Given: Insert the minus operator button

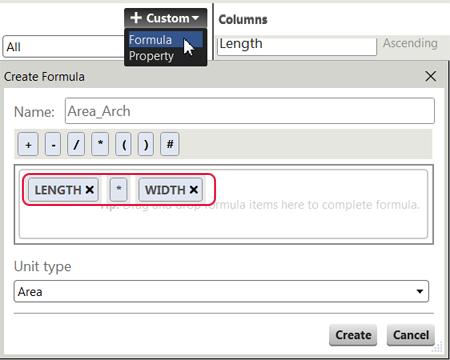Looking at the screenshot, I should point(53,144).
